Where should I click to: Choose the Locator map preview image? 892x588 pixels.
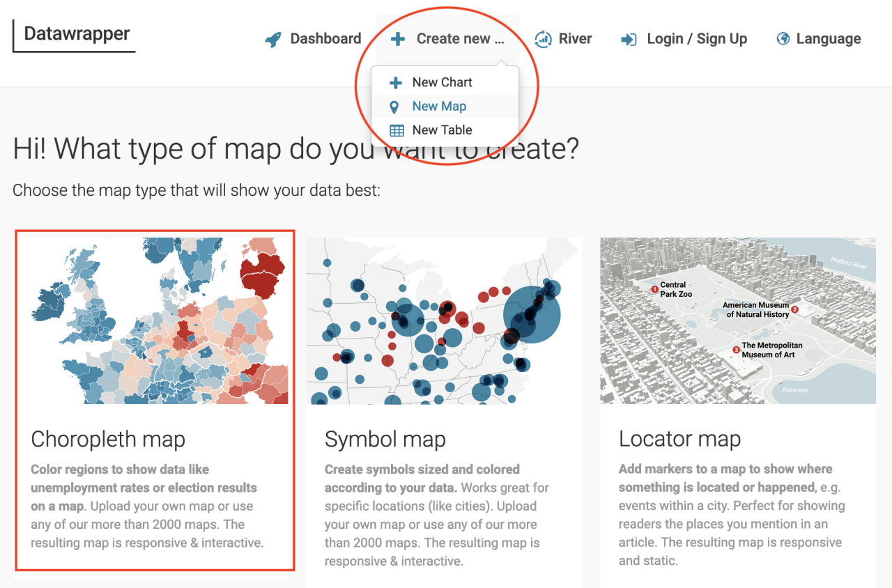coord(737,320)
